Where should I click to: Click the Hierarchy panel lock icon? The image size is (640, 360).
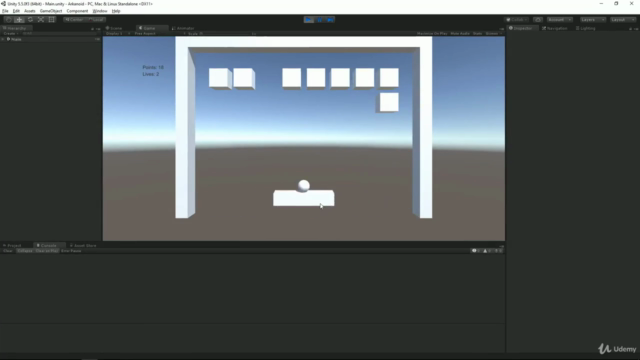pos(92,29)
